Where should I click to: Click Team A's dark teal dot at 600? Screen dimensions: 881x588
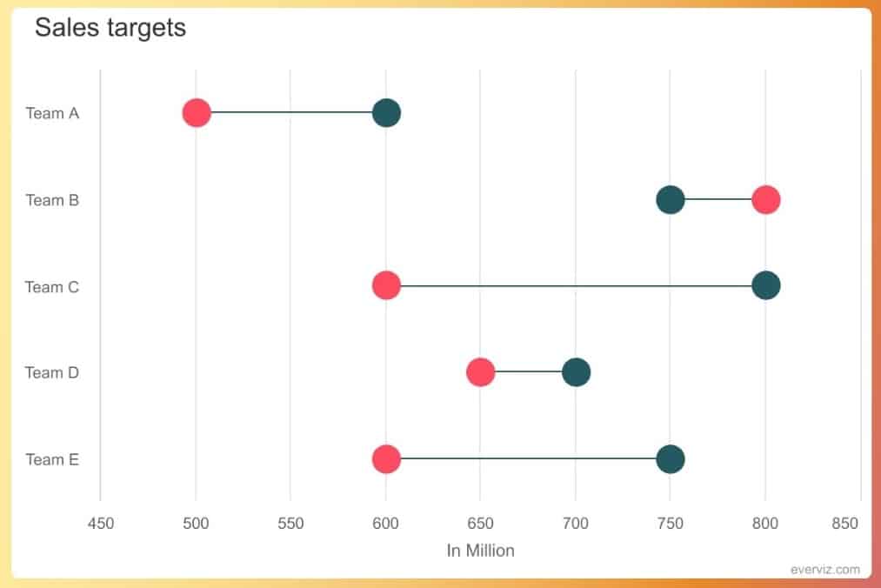pos(386,113)
